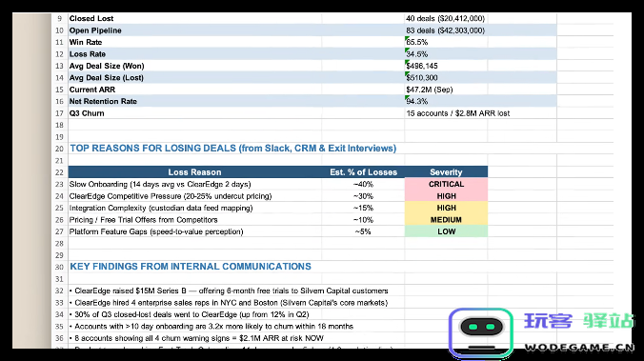
Task: Select row header 27
Action: click(60, 231)
